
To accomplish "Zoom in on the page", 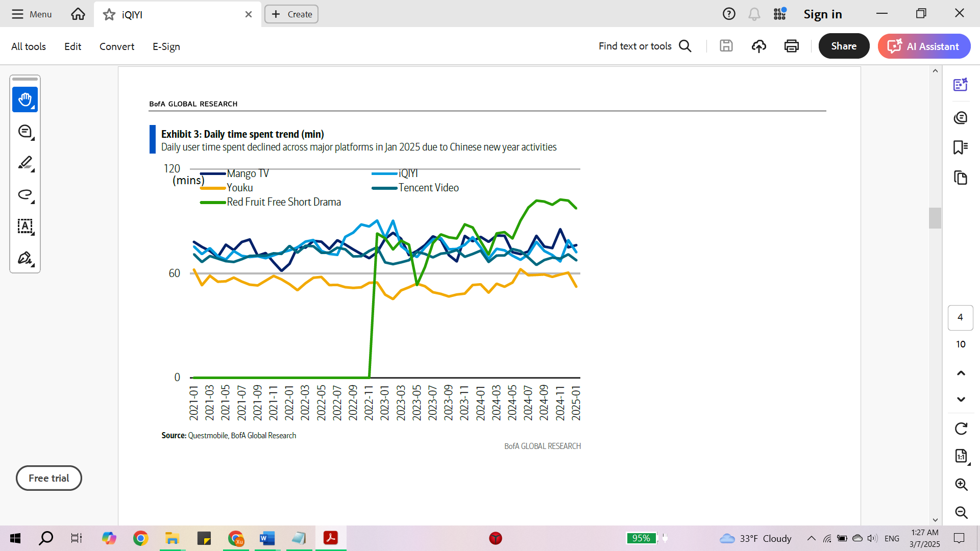I will [961, 484].
